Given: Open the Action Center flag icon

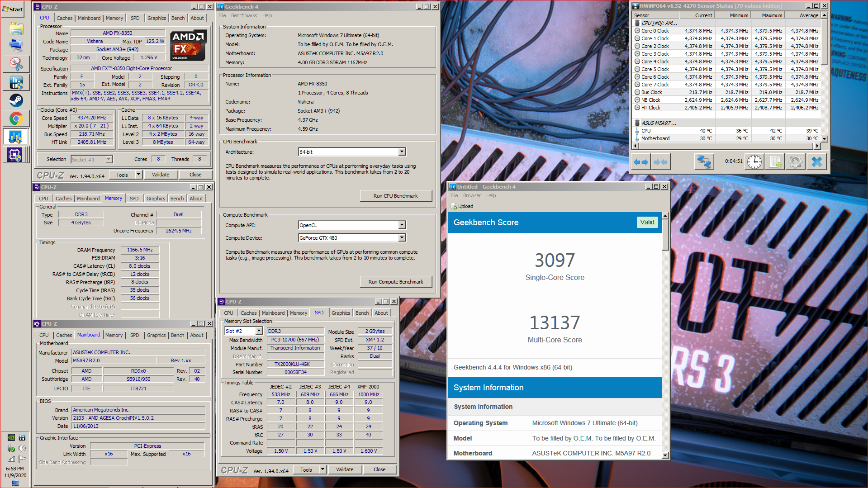Looking at the screenshot, I should (x=22, y=459).
